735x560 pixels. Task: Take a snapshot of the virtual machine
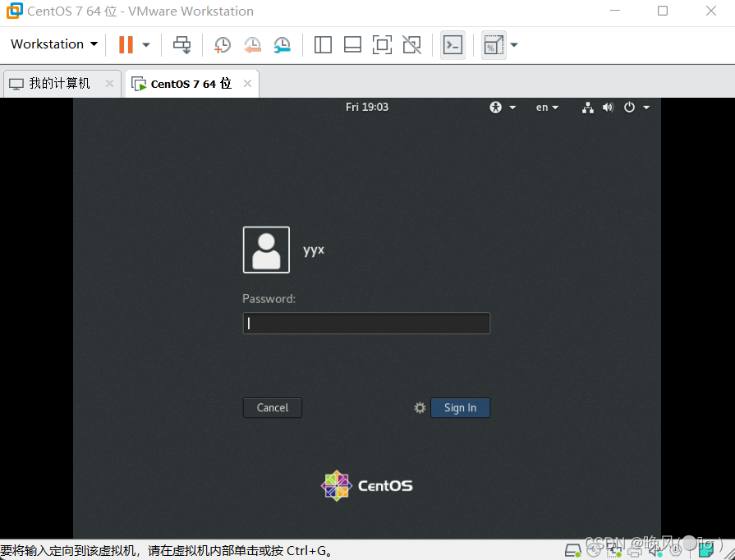click(223, 45)
